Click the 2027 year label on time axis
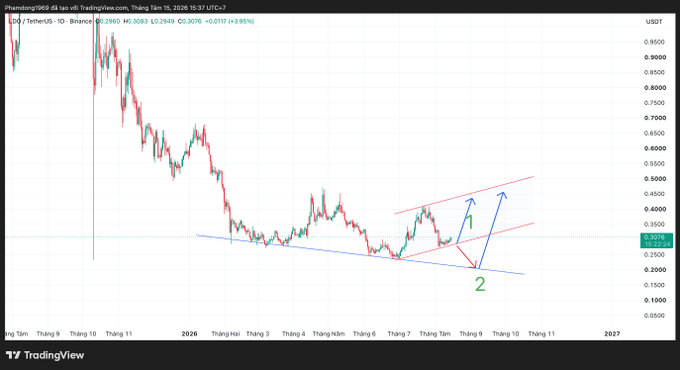 click(612, 334)
